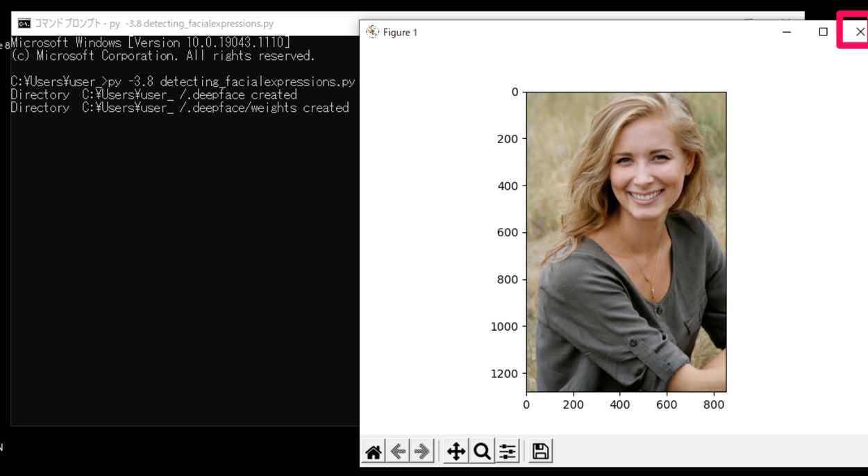Maximize the Figure 1 window
Image resolution: width=868 pixels, height=476 pixels.
(x=823, y=31)
